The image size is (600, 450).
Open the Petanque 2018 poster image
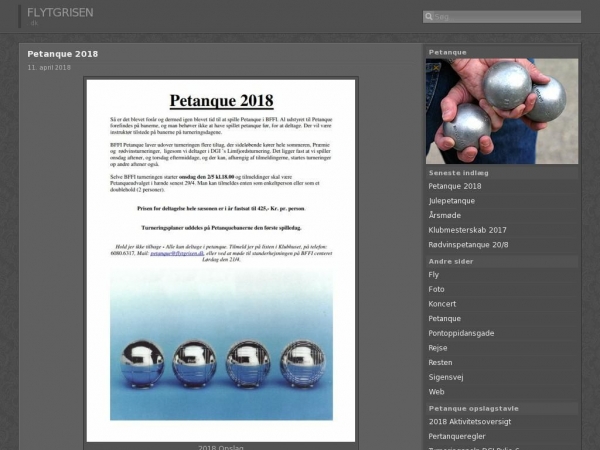[x=221, y=260]
